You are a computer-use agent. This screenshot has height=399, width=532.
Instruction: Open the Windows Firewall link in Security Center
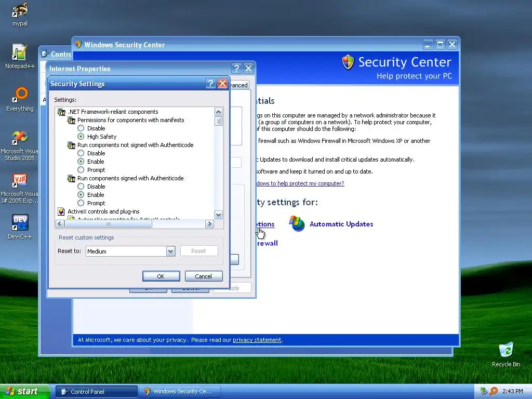click(x=267, y=243)
